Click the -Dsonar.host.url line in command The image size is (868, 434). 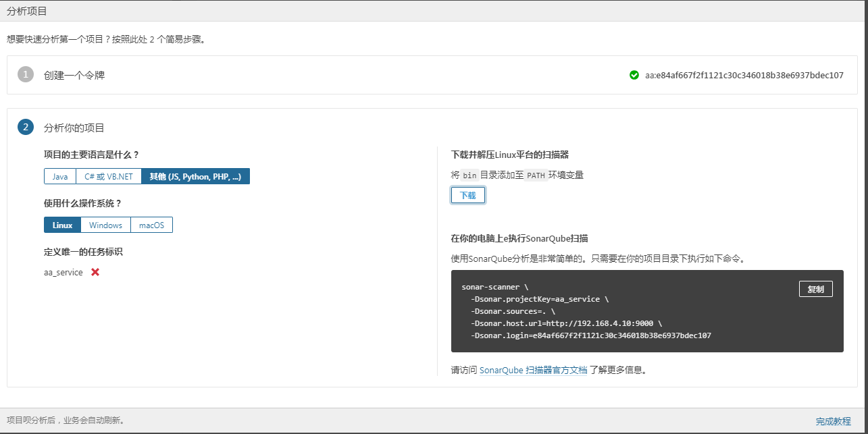click(567, 323)
